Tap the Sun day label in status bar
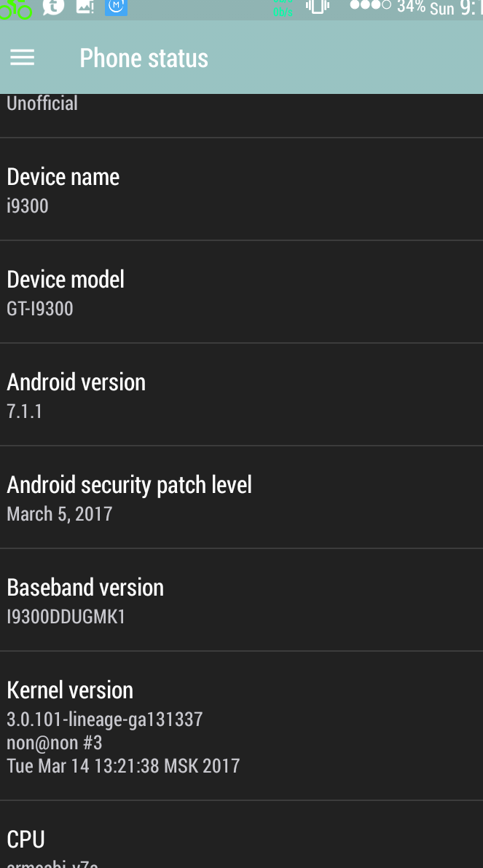This screenshot has height=868, width=483. pyautogui.click(x=442, y=8)
